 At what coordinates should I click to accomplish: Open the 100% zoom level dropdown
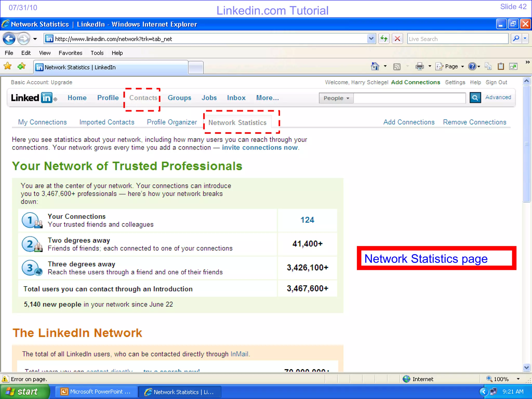[518, 379]
